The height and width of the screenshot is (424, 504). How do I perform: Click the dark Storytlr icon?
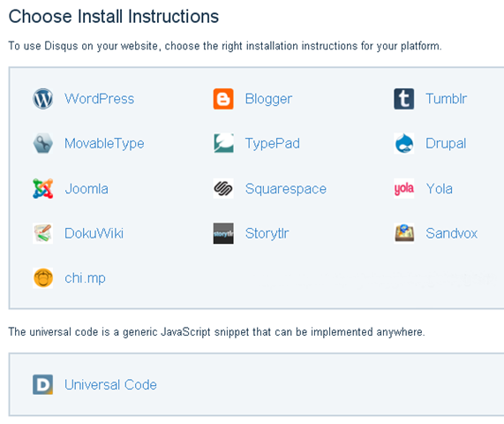223,233
